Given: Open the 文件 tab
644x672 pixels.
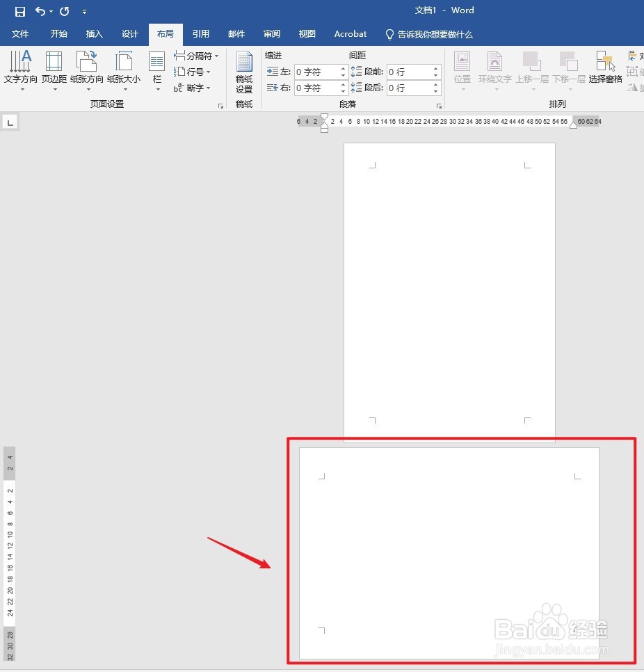Looking at the screenshot, I should tap(19, 34).
